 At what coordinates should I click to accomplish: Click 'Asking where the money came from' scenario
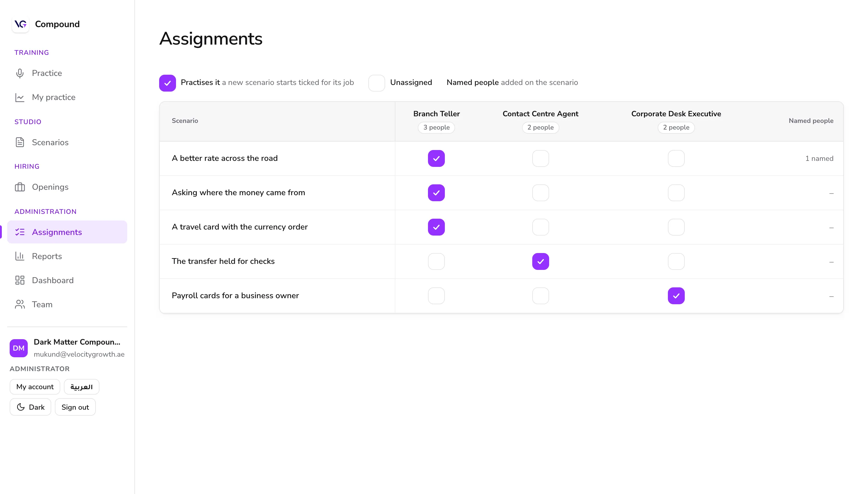(x=238, y=193)
